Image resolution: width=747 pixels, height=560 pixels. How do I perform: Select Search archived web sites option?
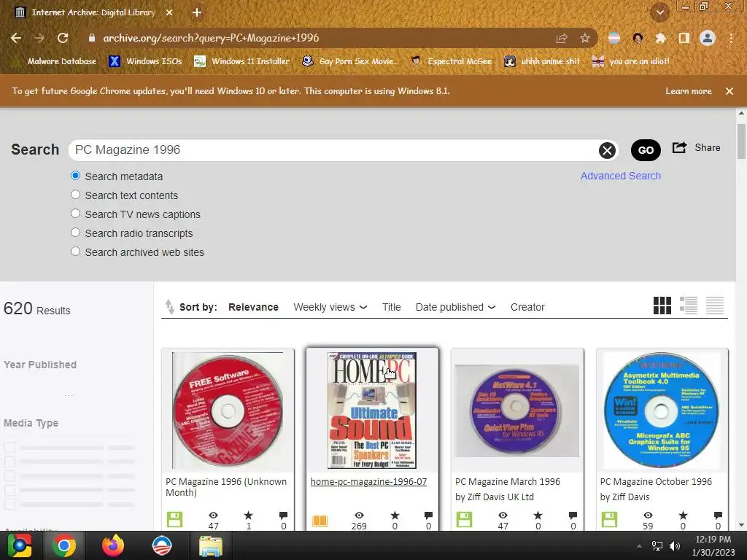pyautogui.click(x=75, y=252)
